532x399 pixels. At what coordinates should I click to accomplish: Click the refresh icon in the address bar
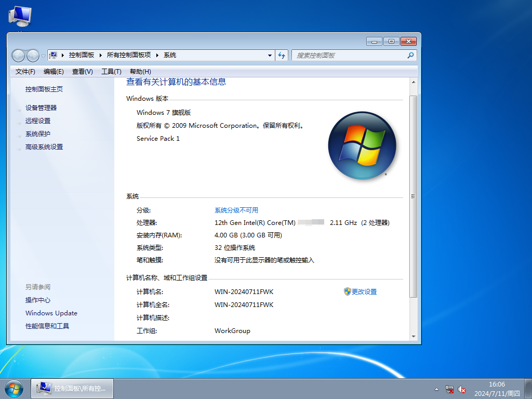[281, 55]
